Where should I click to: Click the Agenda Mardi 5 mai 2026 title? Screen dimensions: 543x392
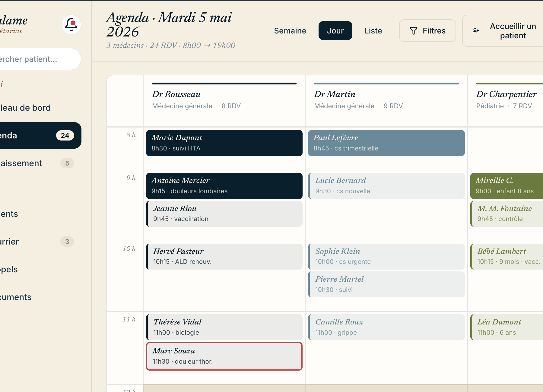pyautogui.click(x=169, y=25)
